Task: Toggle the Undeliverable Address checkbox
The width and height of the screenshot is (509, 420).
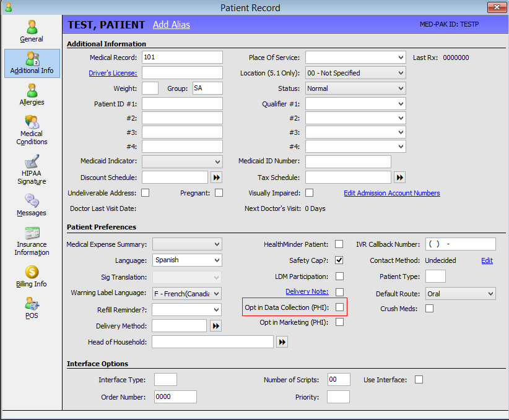Action: tap(145, 193)
